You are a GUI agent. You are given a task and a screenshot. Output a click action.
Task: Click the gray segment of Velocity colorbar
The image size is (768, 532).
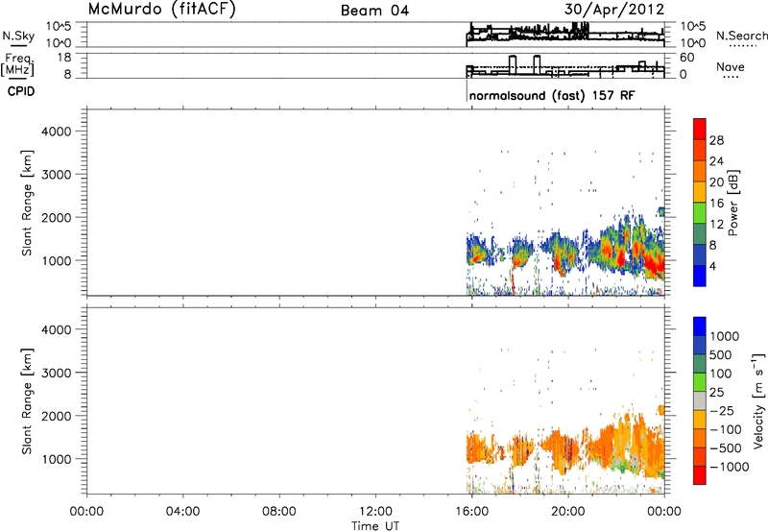point(700,401)
